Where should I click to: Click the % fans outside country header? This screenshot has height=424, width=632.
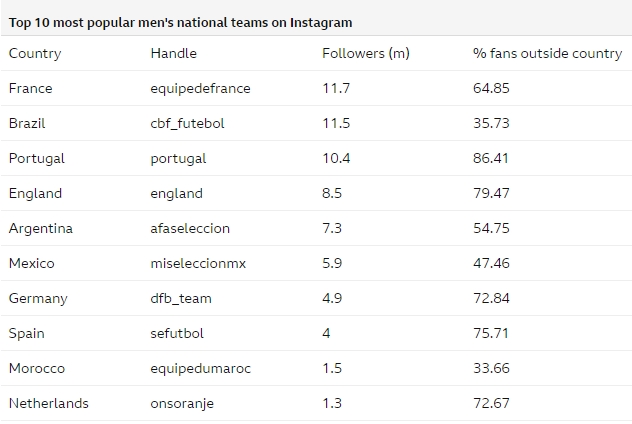547,53
